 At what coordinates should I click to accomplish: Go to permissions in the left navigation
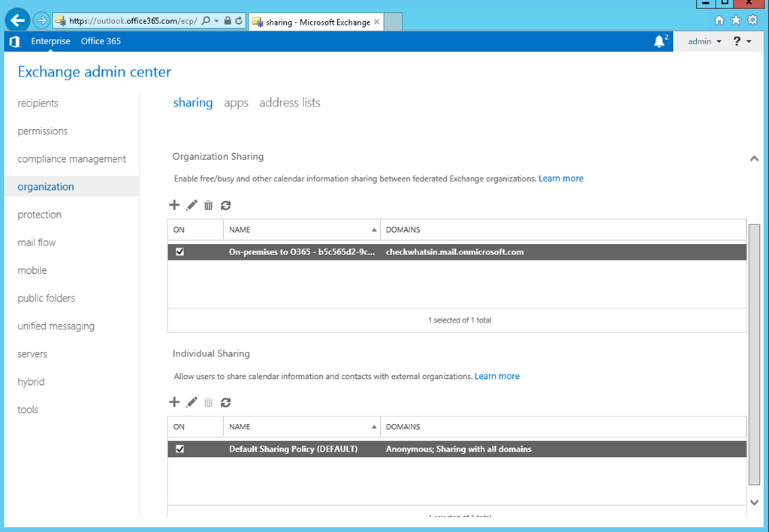43,131
